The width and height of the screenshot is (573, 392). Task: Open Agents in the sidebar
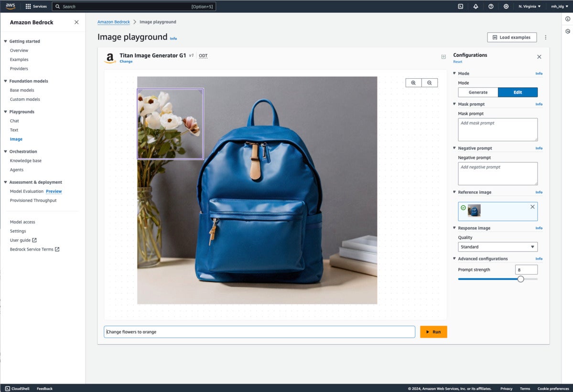tap(16, 170)
